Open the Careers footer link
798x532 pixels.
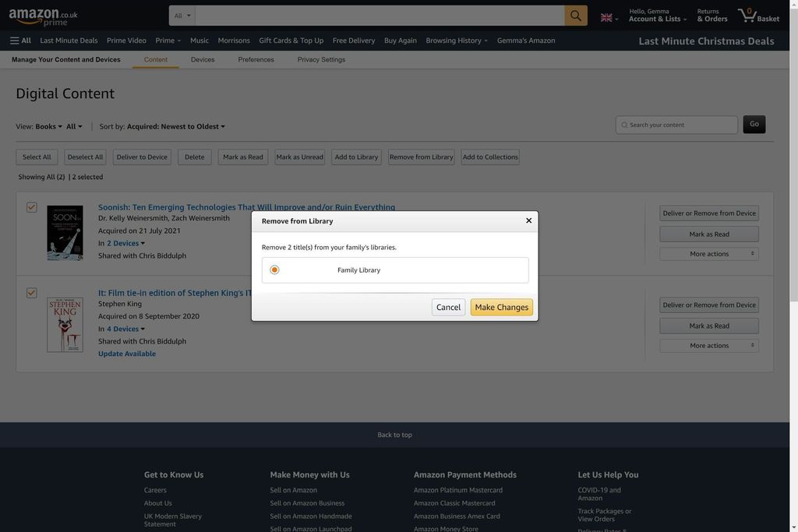tap(155, 490)
